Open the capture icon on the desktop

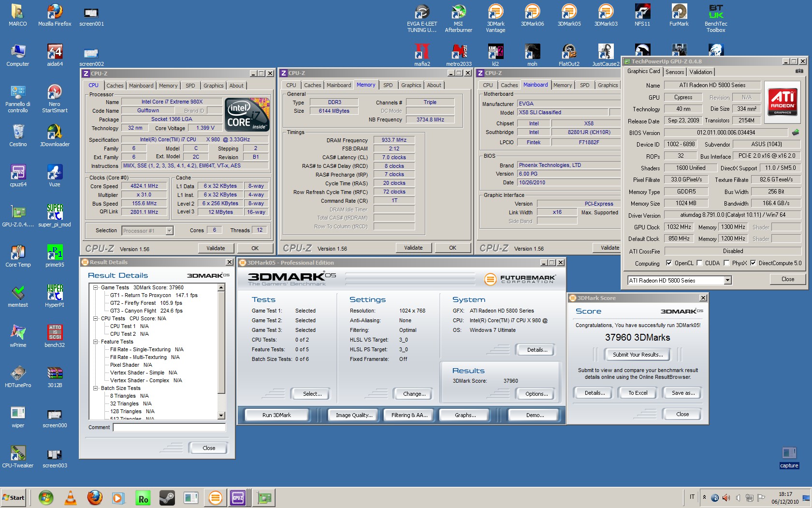[x=789, y=457]
